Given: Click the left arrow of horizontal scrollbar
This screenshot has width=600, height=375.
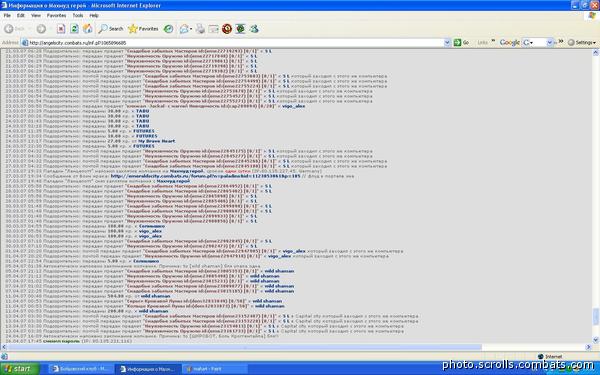Looking at the screenshot, I should pyautogui.click(x=3, y=347).
